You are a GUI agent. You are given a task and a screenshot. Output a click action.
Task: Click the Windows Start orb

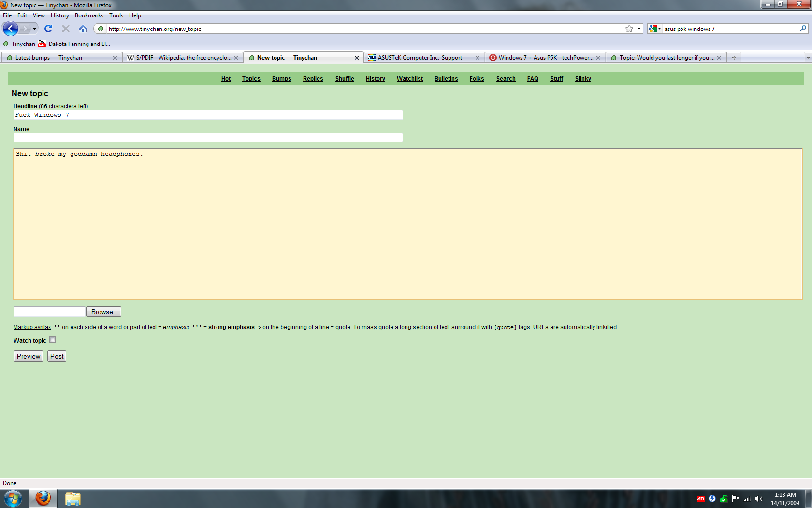pos(13,498)
